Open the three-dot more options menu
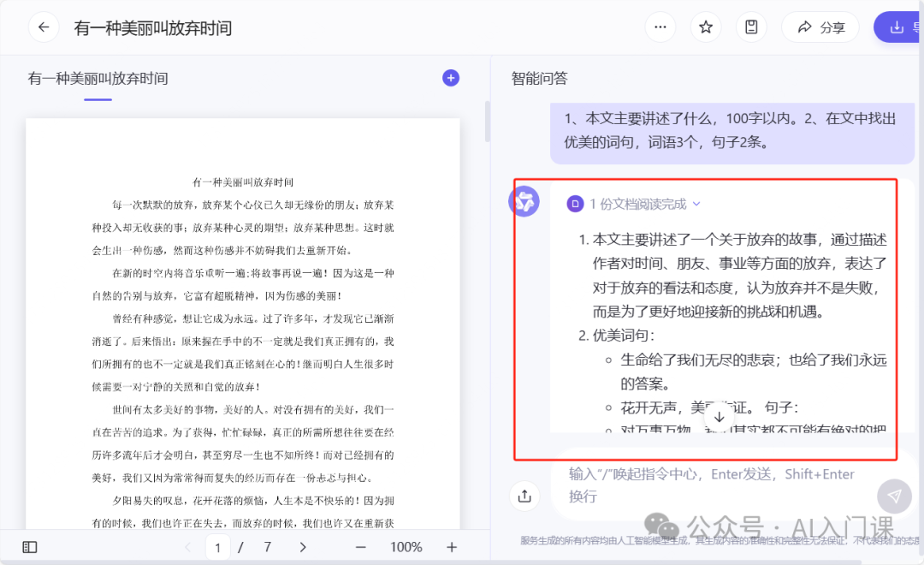924x565 pixels. pos(660,27)
